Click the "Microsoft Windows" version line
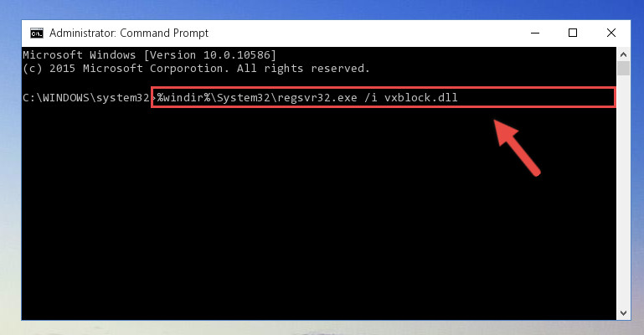Viewport: 644px width, 335px height. pos(150,55)
